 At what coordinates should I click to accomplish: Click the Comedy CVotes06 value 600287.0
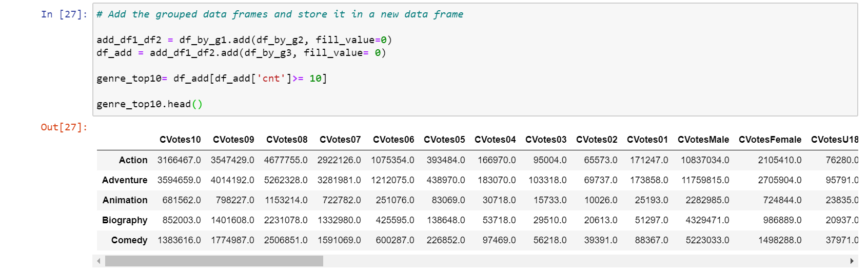tap(395, 240)
